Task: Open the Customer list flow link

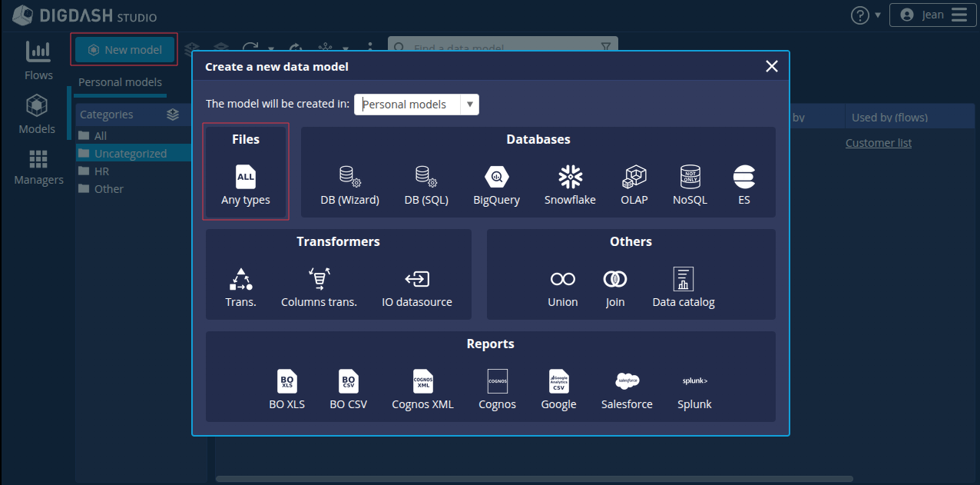Action: click(x=879, y=143)
